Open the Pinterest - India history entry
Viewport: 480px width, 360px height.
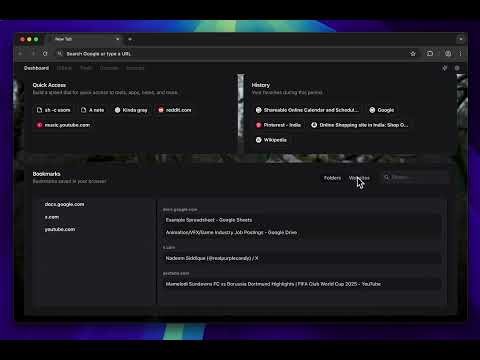click(278, 125)
